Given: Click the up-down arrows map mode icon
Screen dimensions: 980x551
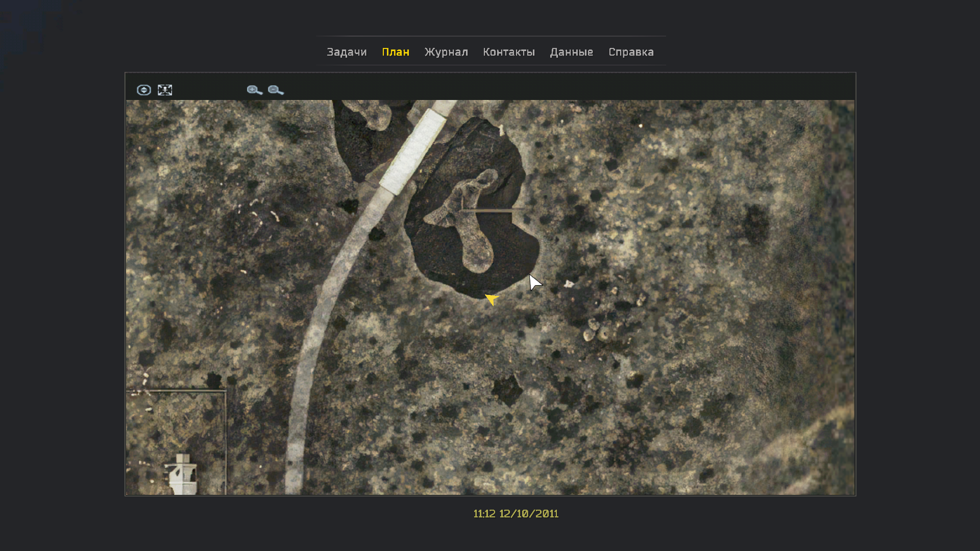Looking at the screenshot, I should (144, 90).
